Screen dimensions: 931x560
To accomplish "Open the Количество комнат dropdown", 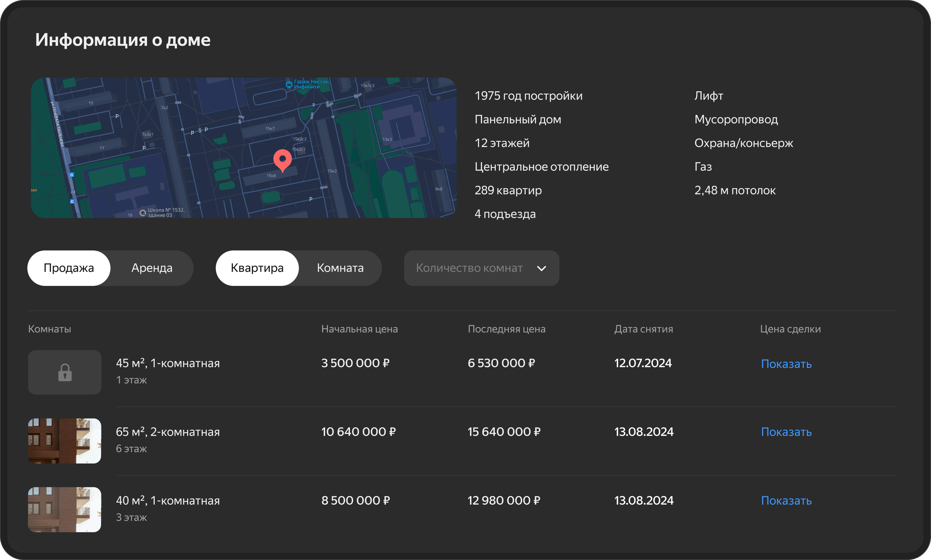I will [469, 268].
